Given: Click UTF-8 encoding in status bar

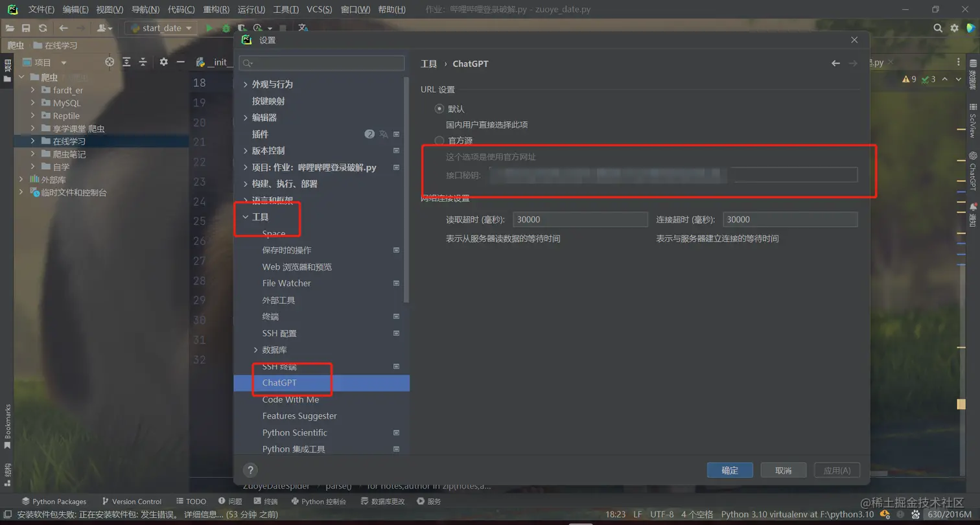Looking at the screenshot, I should [x=662, y=514].
